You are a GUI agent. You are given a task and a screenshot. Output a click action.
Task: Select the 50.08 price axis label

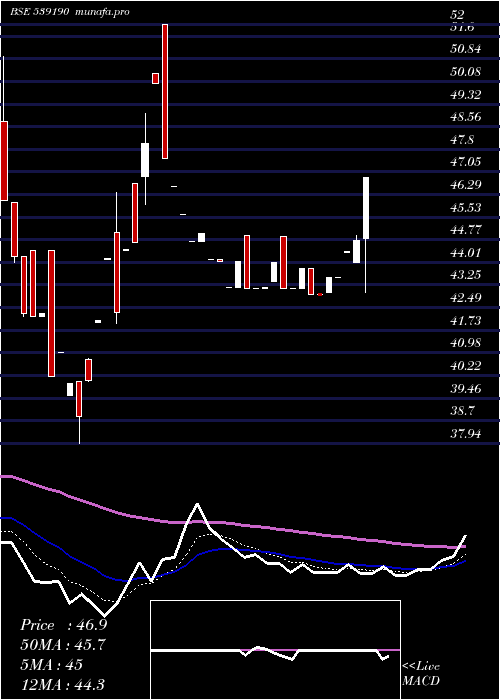[x=466, y=71]
